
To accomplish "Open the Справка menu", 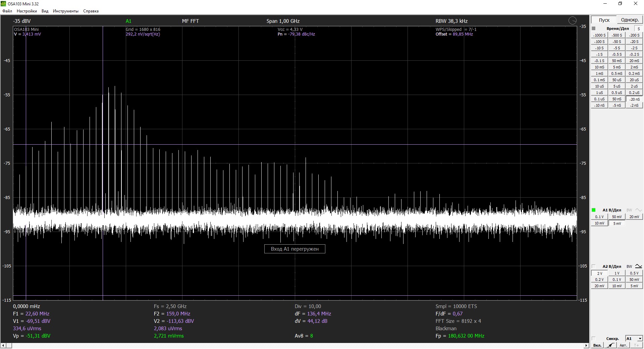I will click(x=91, y=11).
